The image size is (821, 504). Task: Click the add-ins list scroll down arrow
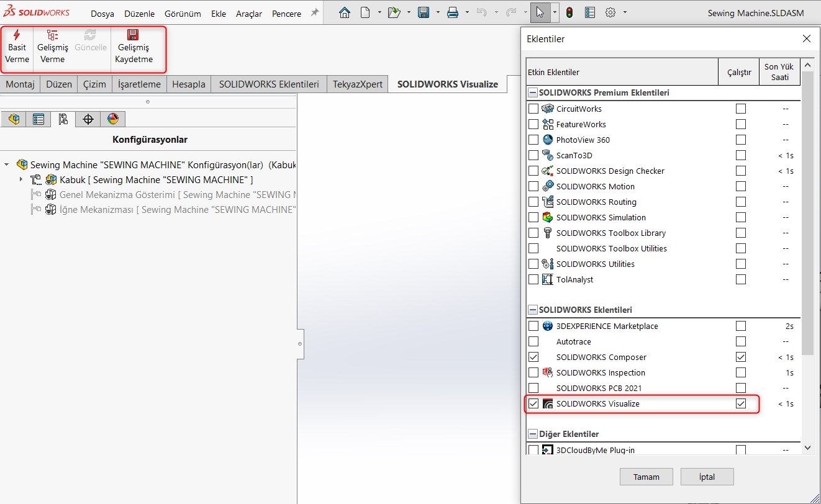[x=807, y=447]
